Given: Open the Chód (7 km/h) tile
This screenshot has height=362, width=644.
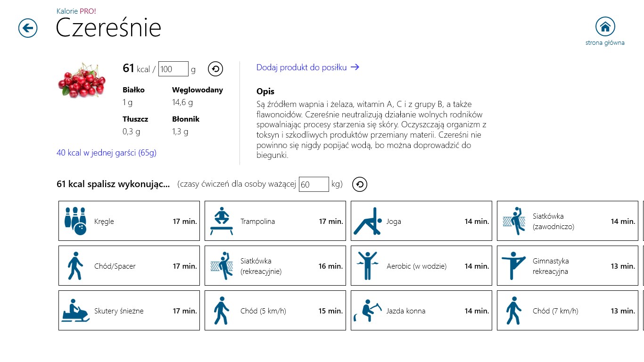Looking at the screenshot, I should [x=568, y=311].
